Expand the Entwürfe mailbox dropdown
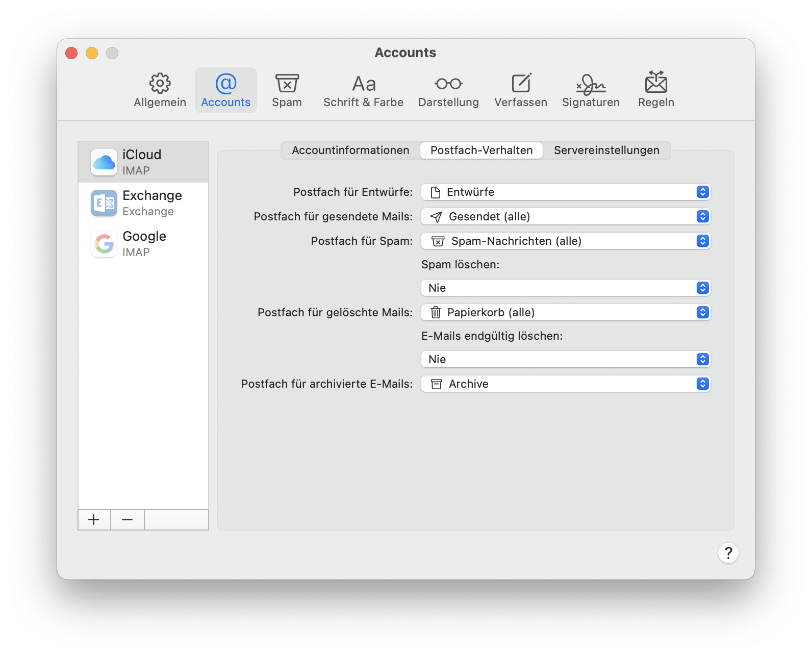The height and width of the screenshot is (655, 812). coord(566,192)
